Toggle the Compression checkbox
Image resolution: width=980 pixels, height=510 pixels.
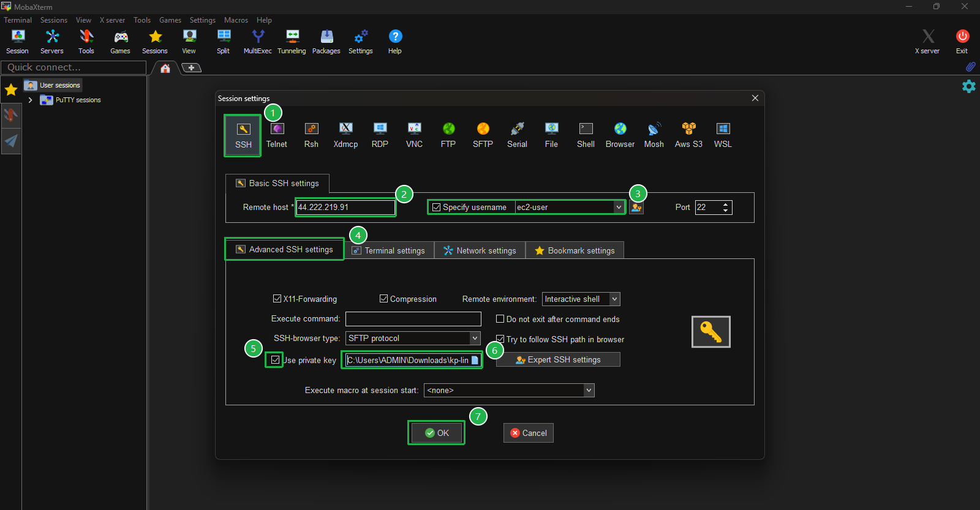click(x=383, y=299)
